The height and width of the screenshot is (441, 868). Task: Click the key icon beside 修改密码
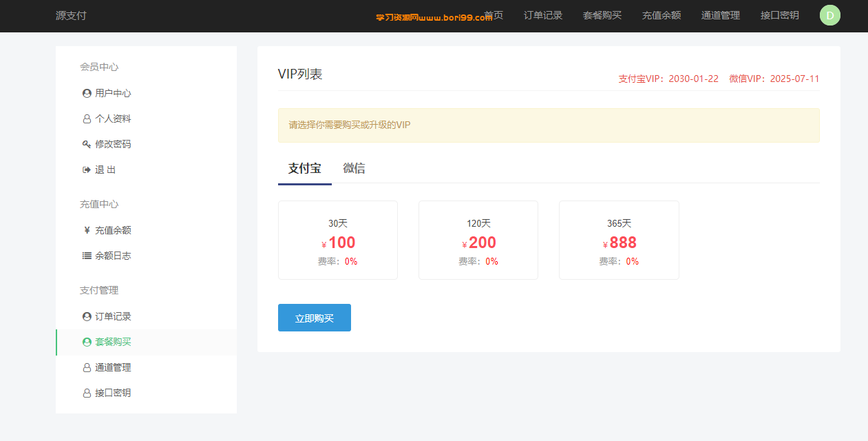tap(87, 144)
